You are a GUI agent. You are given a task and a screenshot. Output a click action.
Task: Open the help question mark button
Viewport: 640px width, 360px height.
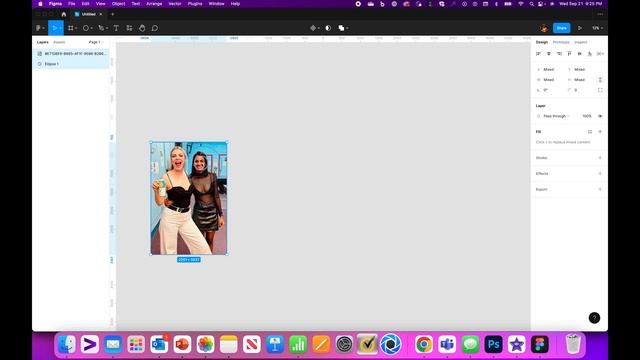594,318
